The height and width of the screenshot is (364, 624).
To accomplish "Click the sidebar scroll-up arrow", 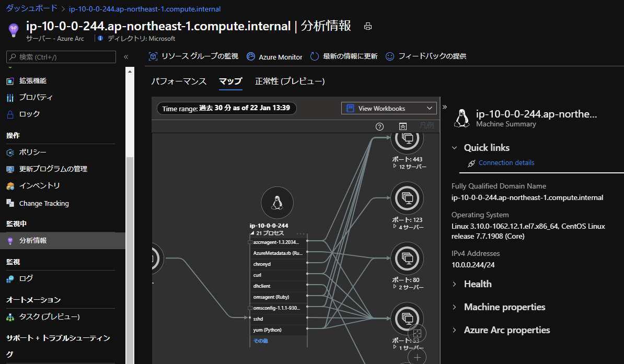I will pyautogui.click(x=130, y=72).
